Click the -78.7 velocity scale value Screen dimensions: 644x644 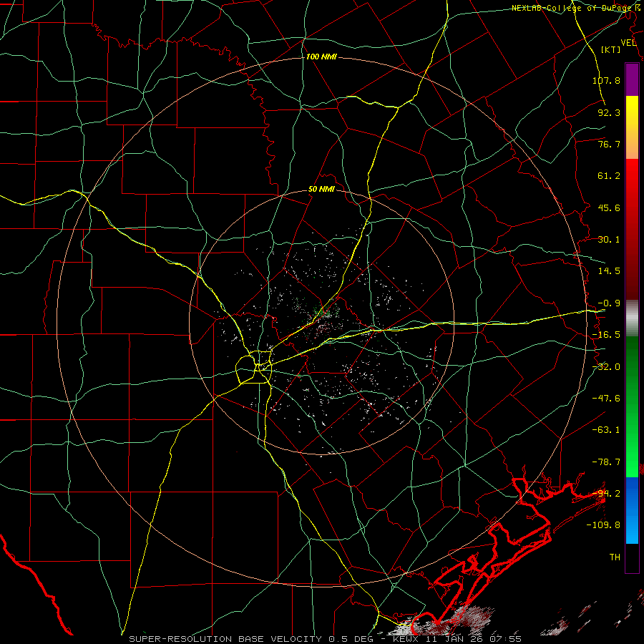(606, 462)
